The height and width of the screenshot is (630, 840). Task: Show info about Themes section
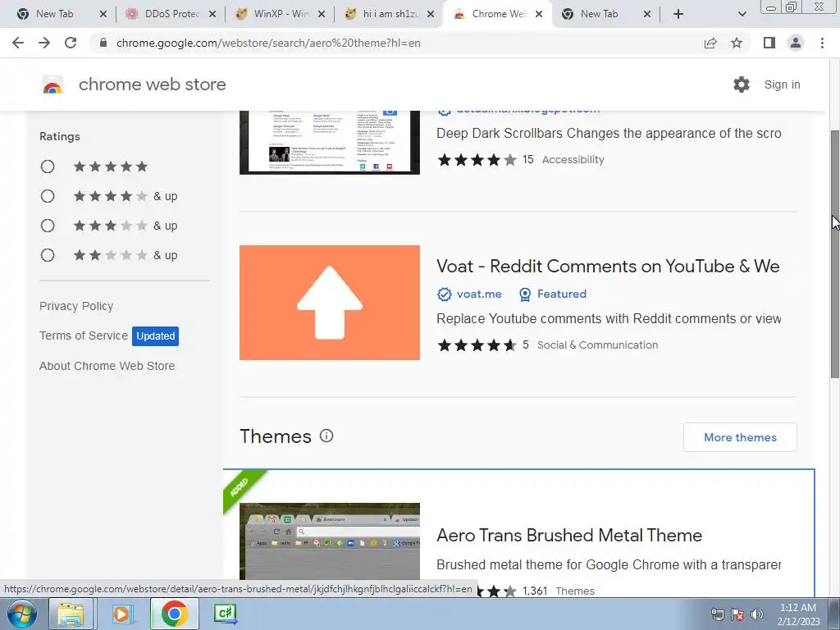(x=326, y=436)
